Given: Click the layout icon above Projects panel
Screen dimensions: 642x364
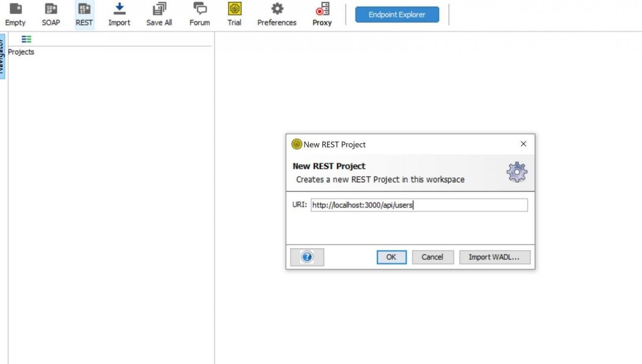Looking at the screenshot, I should (x=27, y=39).
